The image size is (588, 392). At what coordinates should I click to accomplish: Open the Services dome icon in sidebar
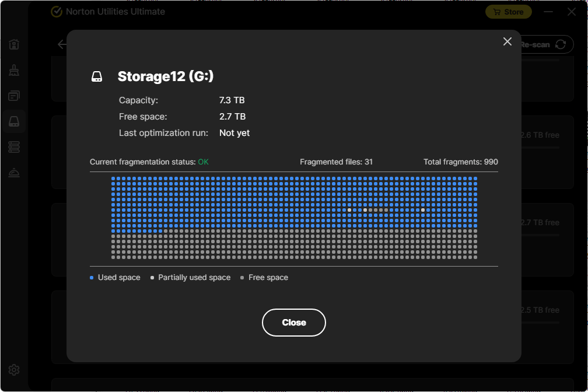[x=14, y=172]
